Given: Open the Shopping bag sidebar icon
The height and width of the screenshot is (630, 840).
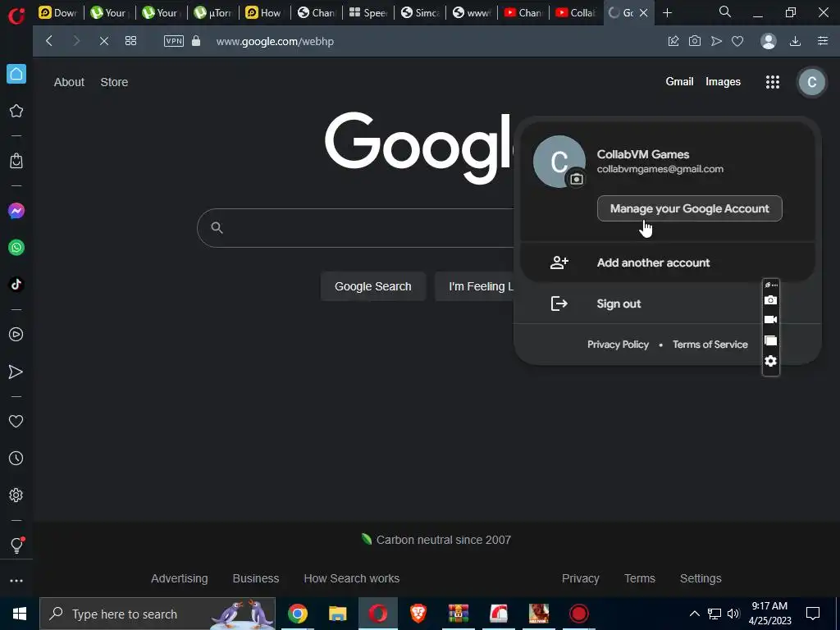Looking at the screenshot, I should pyautogui.click(x=16, y=161).
